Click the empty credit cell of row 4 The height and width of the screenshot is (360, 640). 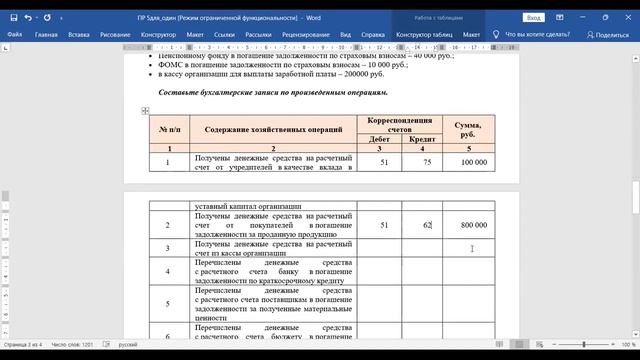(422, 271)
